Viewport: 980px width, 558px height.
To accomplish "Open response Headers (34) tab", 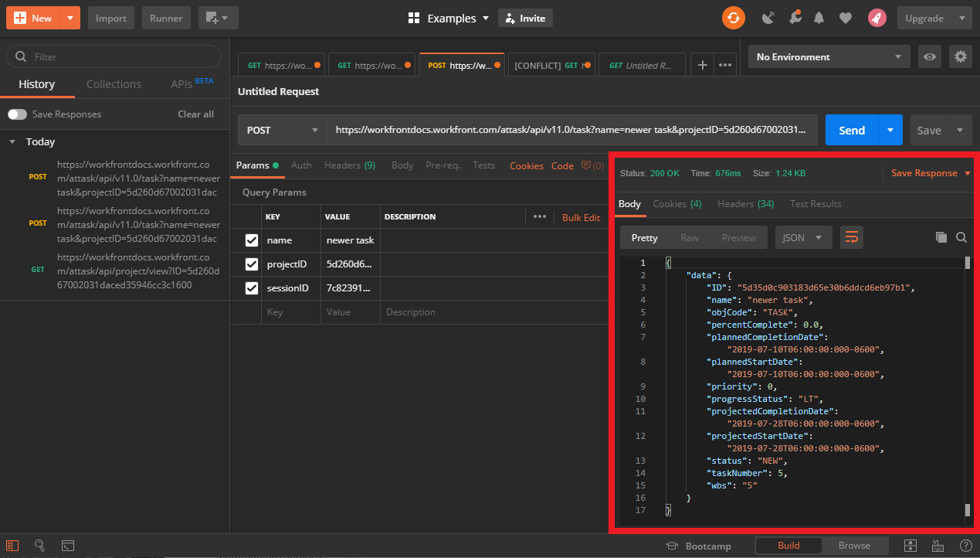I will pos(745,204).
